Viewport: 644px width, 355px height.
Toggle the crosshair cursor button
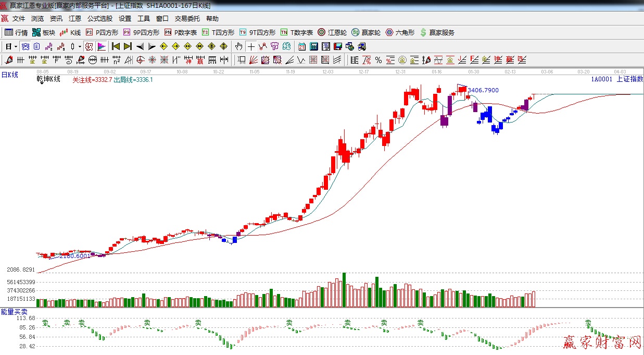251,46
